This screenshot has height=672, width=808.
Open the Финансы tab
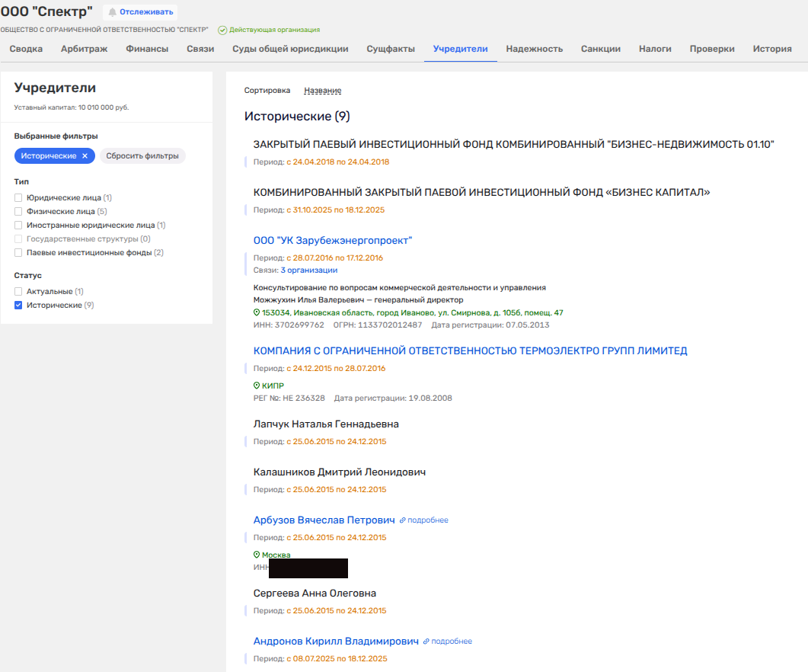coord(147,49)
